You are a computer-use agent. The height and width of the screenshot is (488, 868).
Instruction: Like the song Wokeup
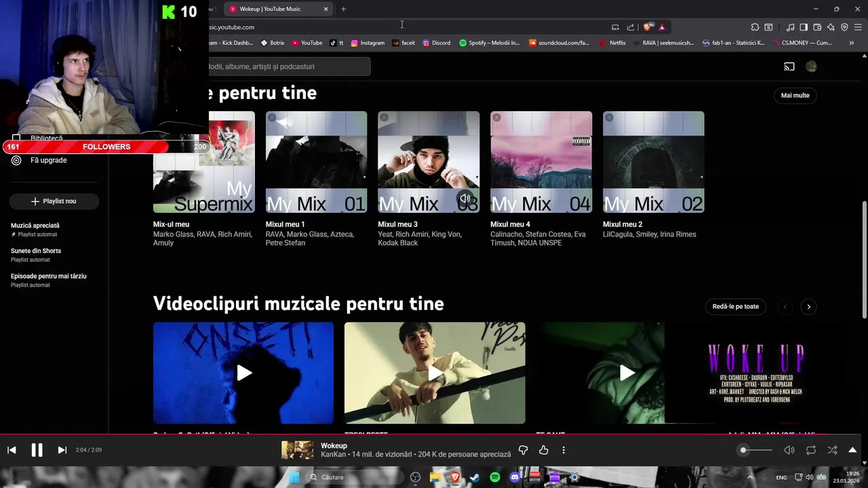pos(543,450)
